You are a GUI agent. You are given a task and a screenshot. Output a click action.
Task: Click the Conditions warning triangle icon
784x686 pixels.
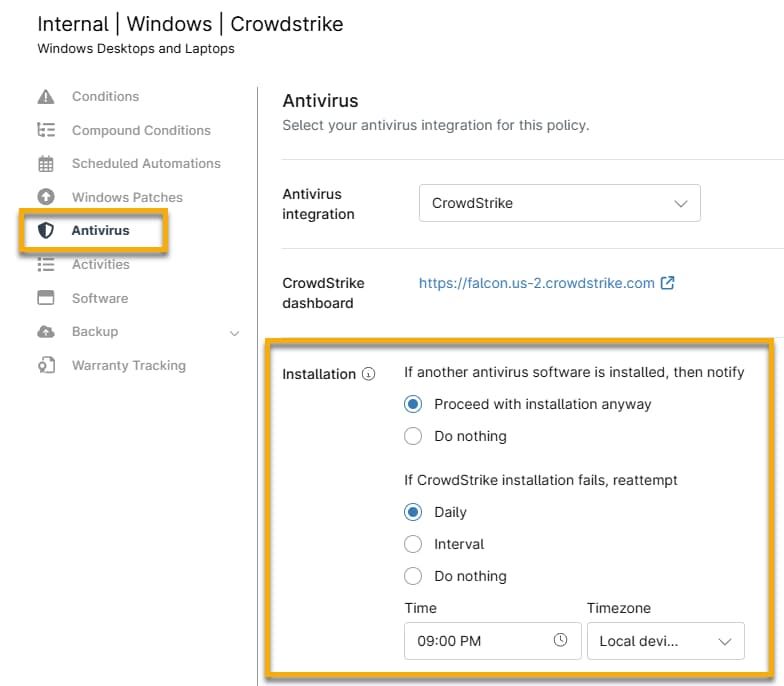point(46,97)
